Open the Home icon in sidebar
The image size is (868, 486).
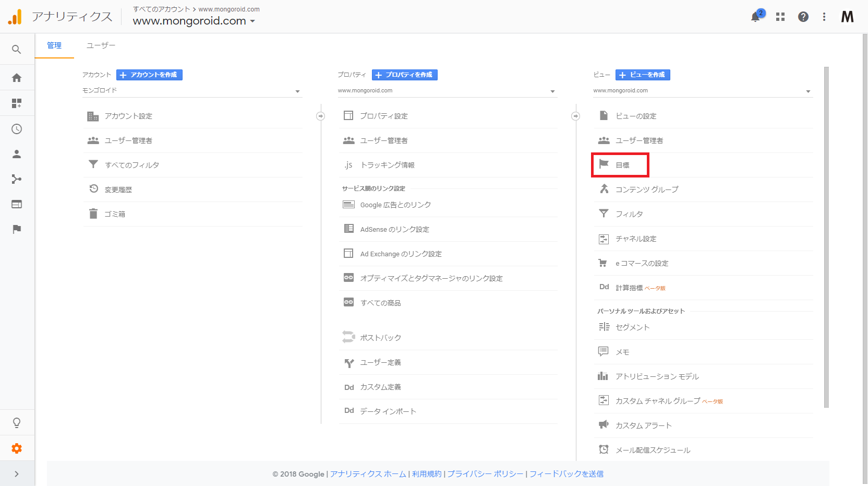point(17,78)
